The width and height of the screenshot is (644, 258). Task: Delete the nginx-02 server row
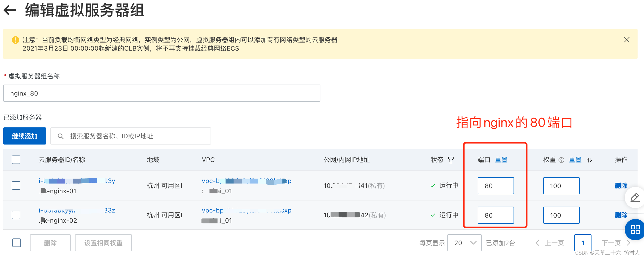click(621, 215)
